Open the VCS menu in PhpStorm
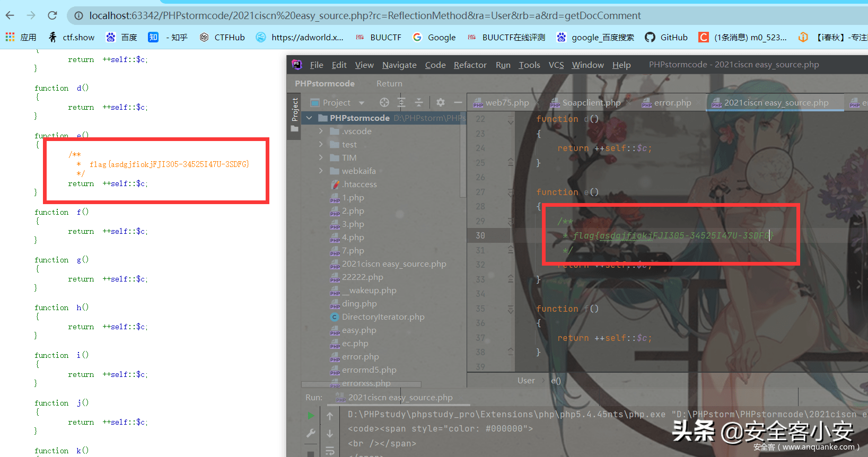This screenshot has height=457, width=868. [x=556, y=65]
